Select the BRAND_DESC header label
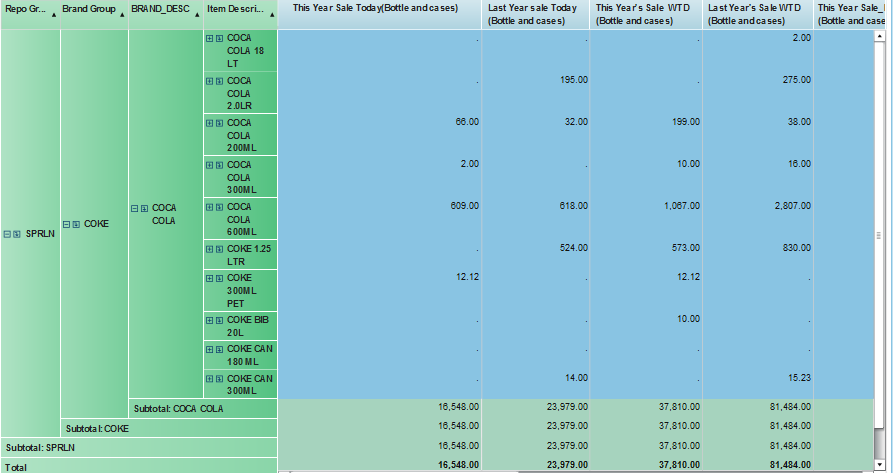This screenshot has height=473, width=893. [161, 9]
